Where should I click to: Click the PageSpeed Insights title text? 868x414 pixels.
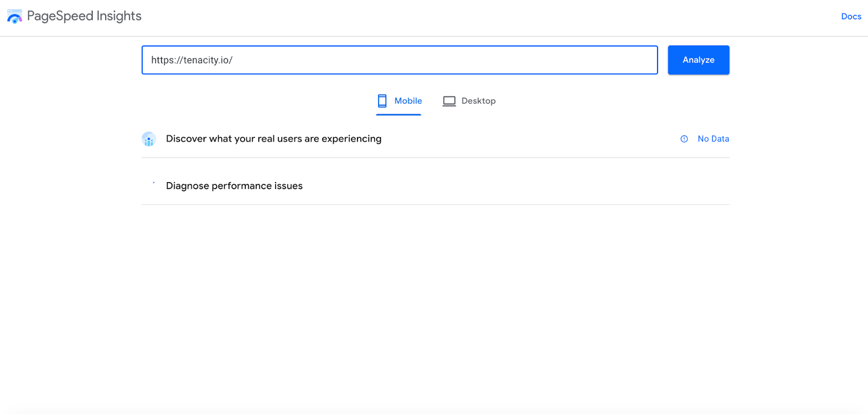84,16
